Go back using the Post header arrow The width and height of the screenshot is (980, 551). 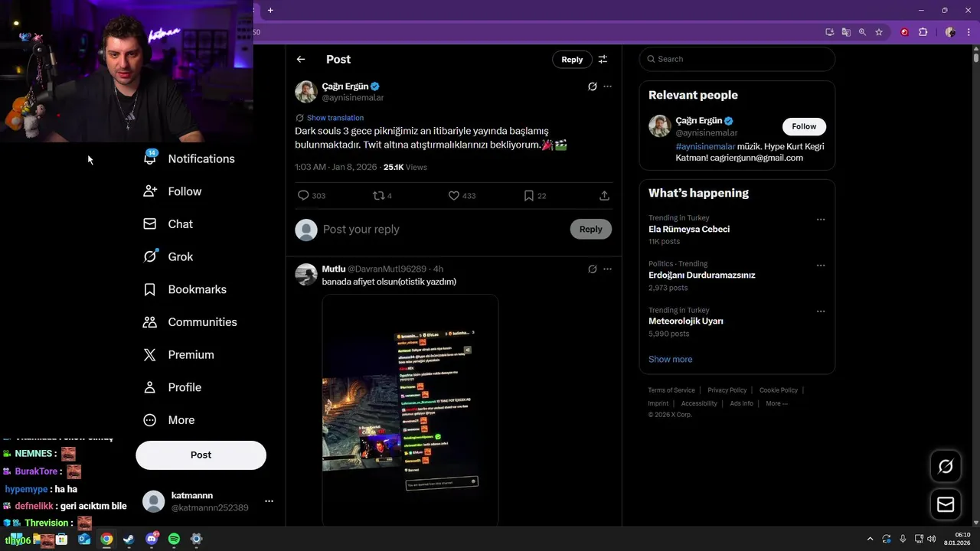tap(301, 59)
